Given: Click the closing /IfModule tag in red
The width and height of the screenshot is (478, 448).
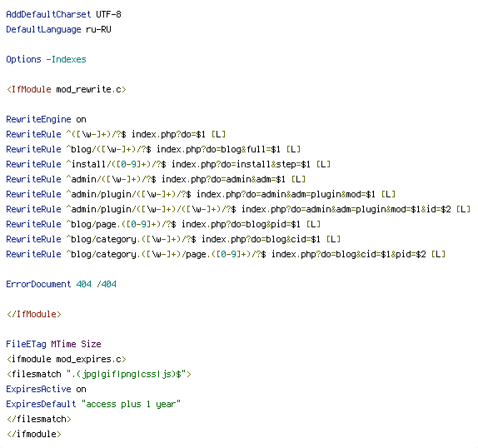Looking at the screenshot, I should click(34, 314).
